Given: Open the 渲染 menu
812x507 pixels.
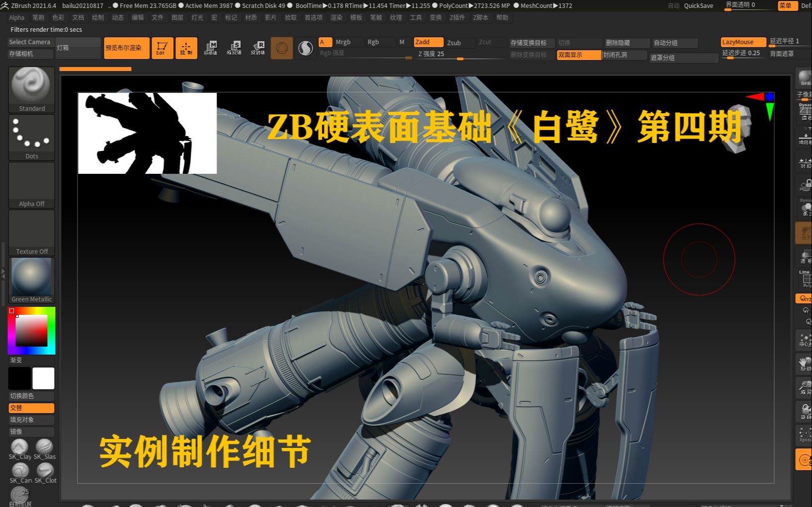Looking at the screenshot, I should pyautogui.click(x=336, y=17).
